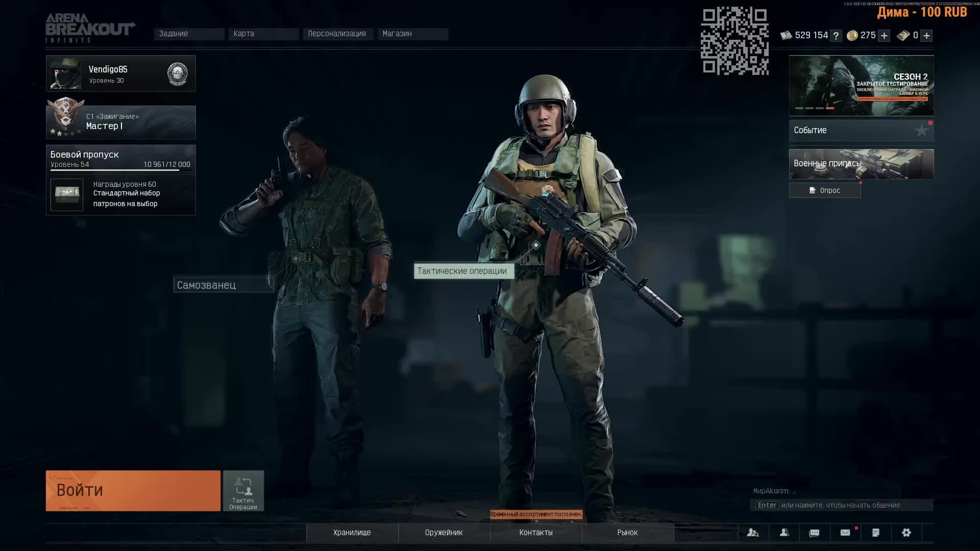Click the Сезон 2 banner thumbnail

point(861,85)
